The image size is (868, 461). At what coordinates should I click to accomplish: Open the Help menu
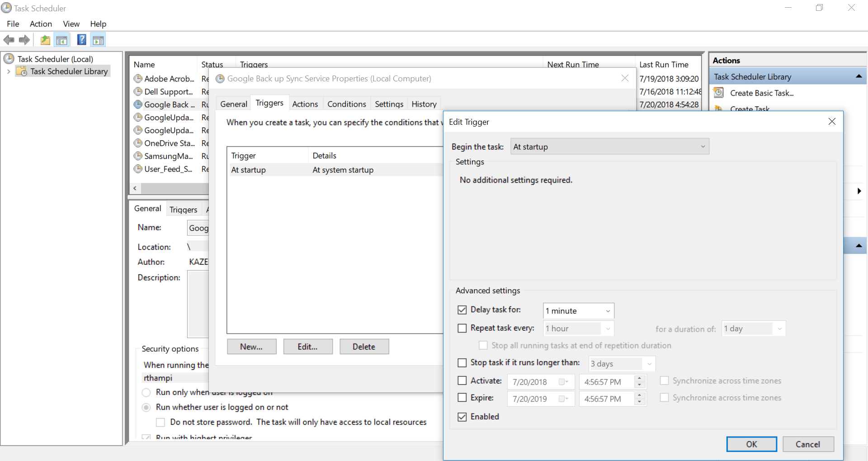point(98,24)
